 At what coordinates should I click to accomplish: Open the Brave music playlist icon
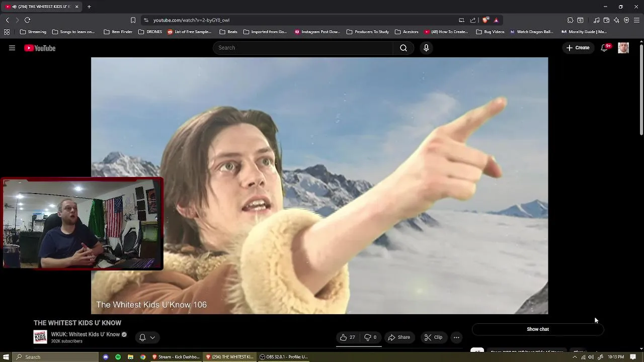point(596,20)
